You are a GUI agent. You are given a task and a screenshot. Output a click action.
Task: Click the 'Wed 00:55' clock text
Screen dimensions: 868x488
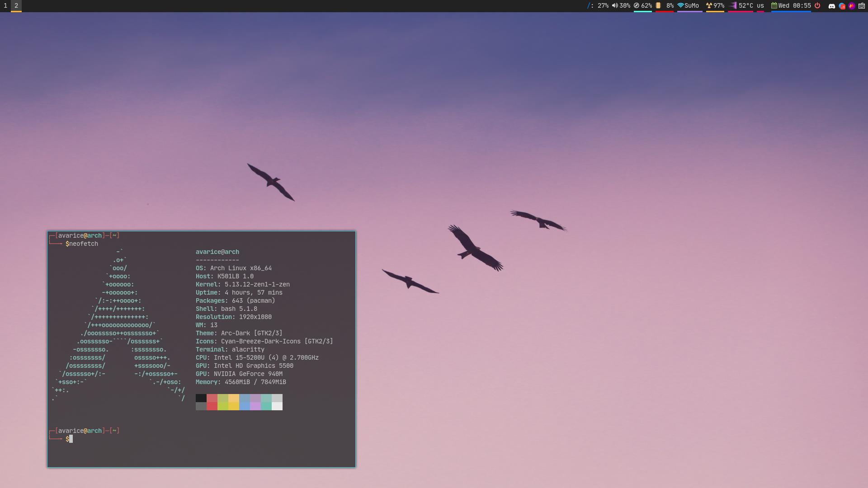(795, 6)
